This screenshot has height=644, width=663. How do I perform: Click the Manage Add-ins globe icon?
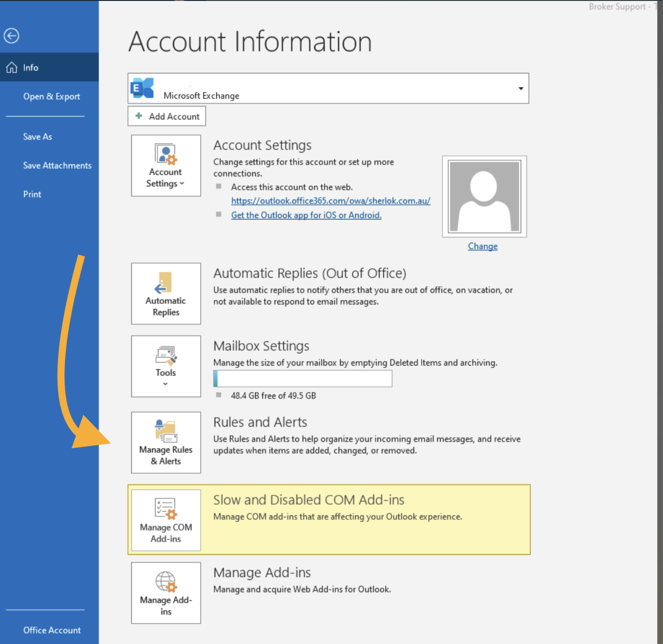[166, 582]
